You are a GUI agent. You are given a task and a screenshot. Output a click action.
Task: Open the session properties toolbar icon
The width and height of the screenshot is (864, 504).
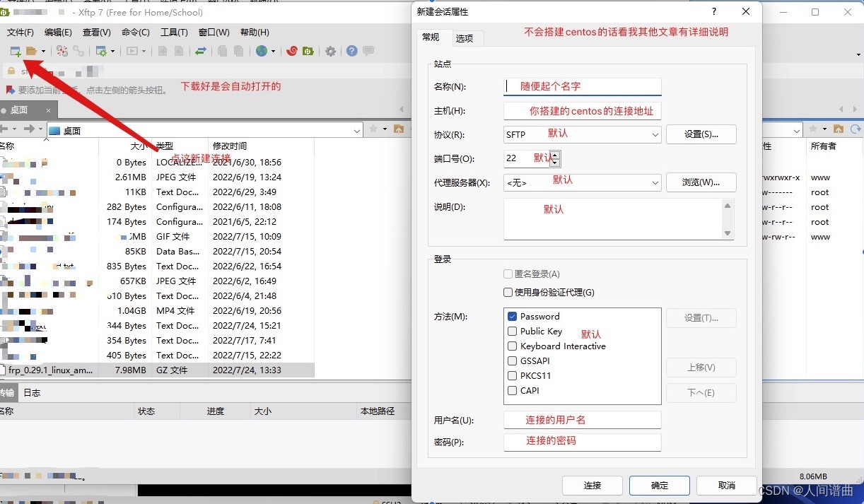click(100, 51)
